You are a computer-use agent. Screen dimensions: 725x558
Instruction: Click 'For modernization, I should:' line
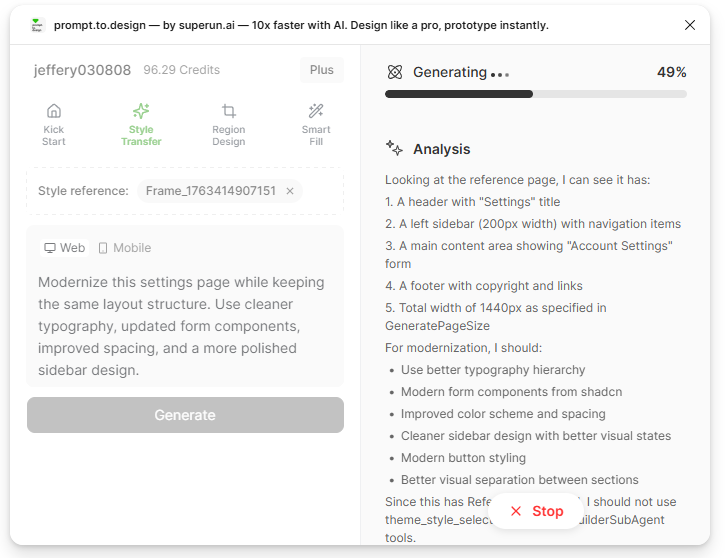[463, 348]
